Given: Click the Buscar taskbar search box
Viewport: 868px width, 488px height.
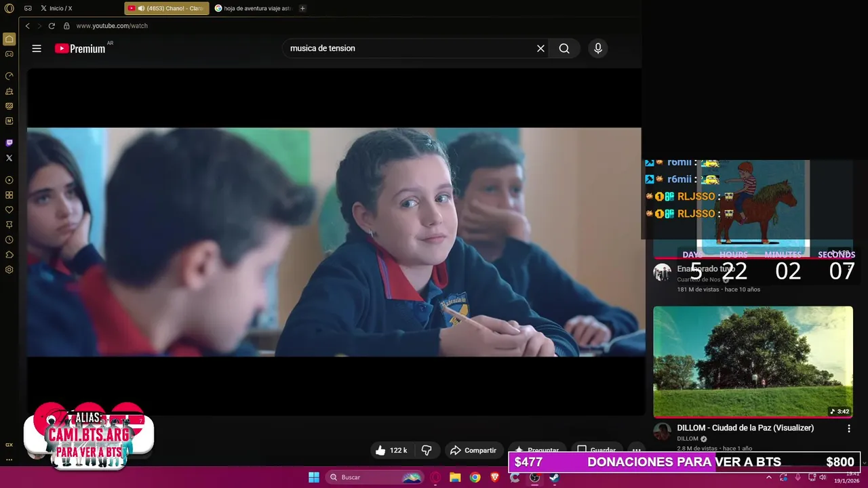Looking at the screenshot, I should tap(375, 477).
